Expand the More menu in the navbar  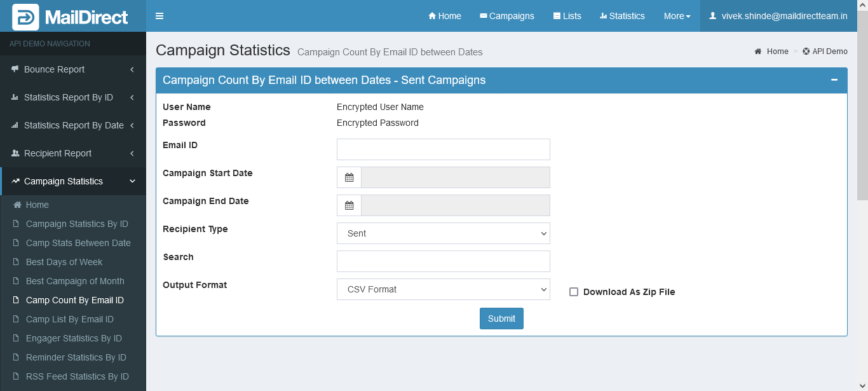click(677, 16)
